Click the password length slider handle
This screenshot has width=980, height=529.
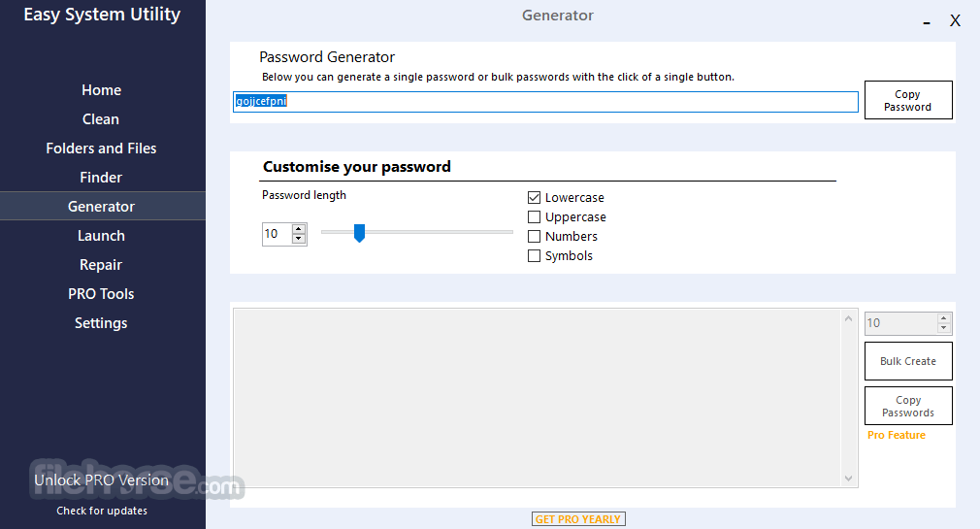tap(359, 233)
